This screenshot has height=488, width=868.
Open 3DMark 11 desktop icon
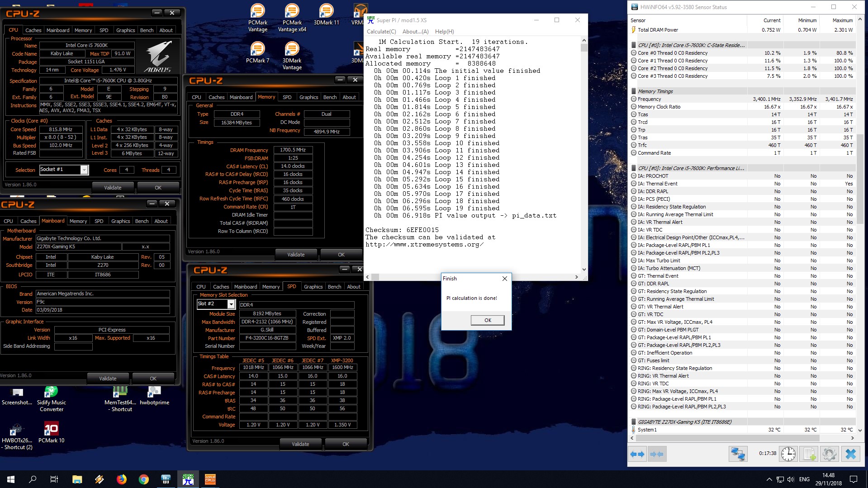point(326,14)
